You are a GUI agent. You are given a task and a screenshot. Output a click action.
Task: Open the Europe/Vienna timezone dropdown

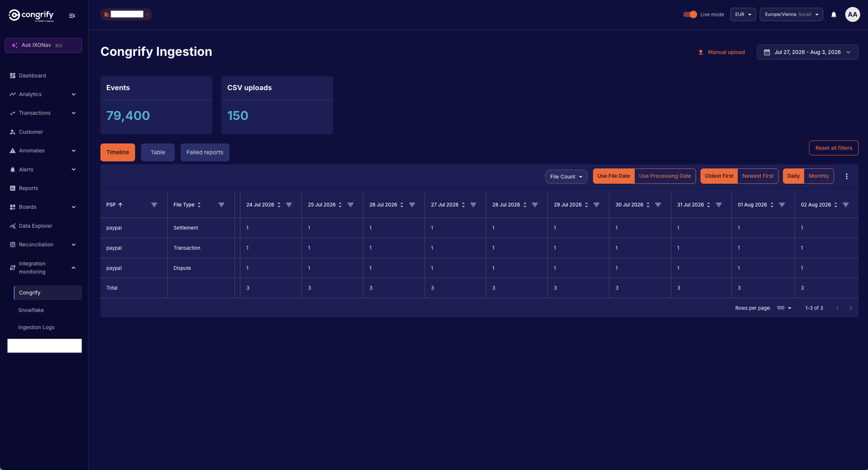point(792,15)
